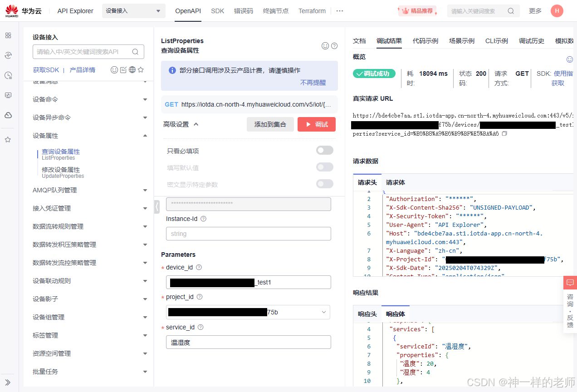Expand the 数据流转规则管理 group
The width and height of the screenshot is (577, 392).
[145, 226]
